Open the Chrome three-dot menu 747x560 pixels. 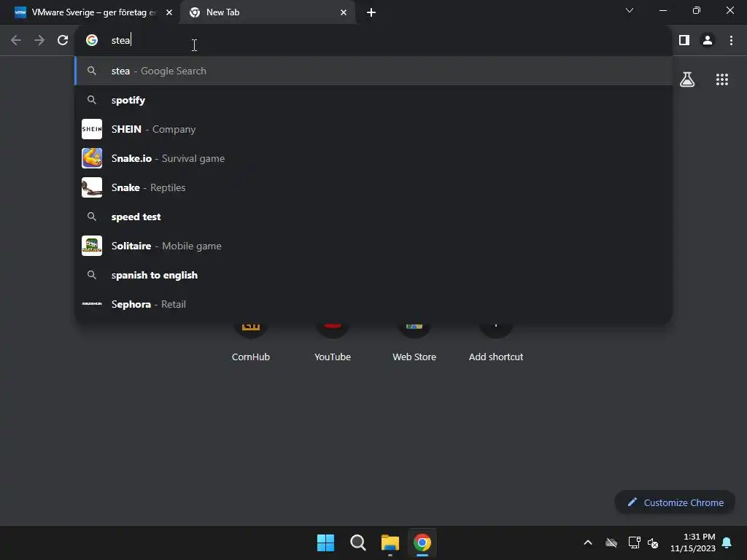[x=731, y=41]
